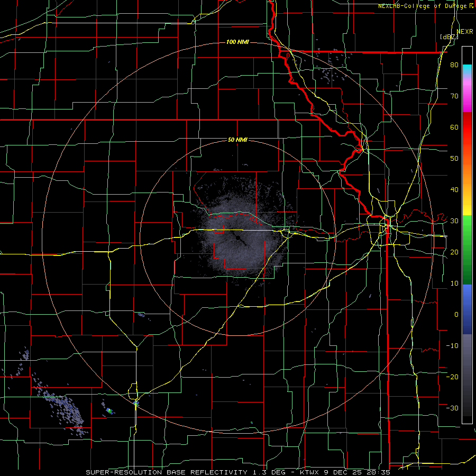
Task: Click the 60 value on dBZ scale
Action: coord(454,127)
